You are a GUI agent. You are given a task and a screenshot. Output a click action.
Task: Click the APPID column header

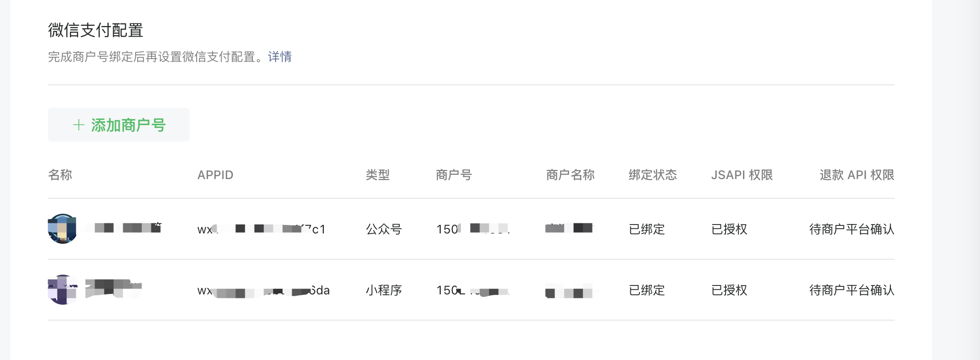pyautogui.click(x=215, y=175)
